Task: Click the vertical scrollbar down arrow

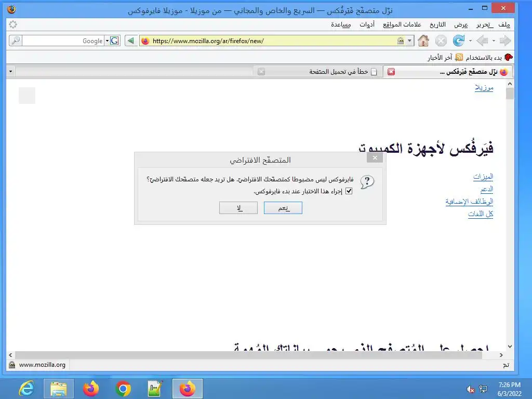Action: tap(510, 347)
